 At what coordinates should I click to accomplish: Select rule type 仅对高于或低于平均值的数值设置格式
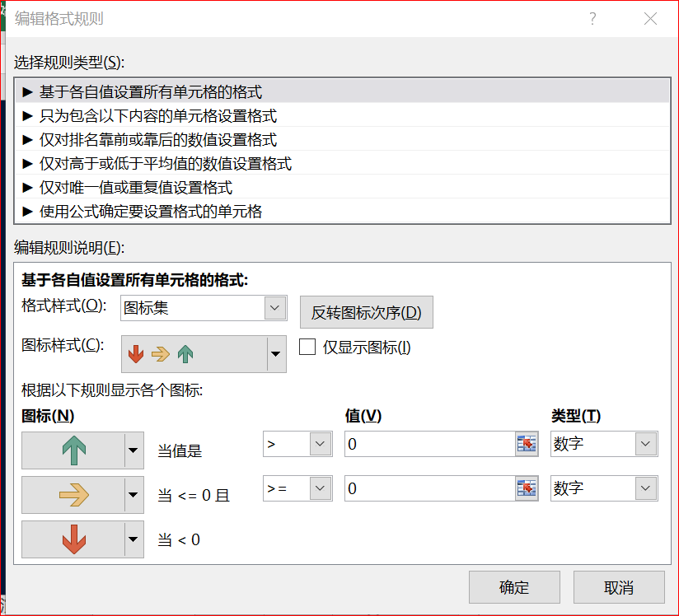[342, 163]
